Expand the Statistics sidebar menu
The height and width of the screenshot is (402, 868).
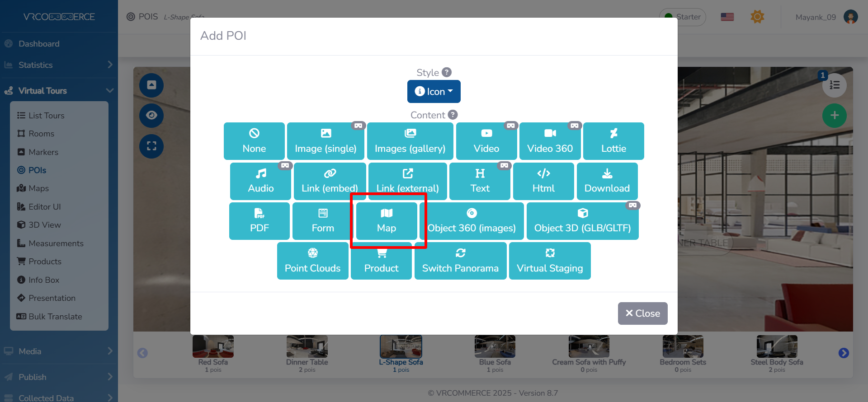(x=59, y=65)
